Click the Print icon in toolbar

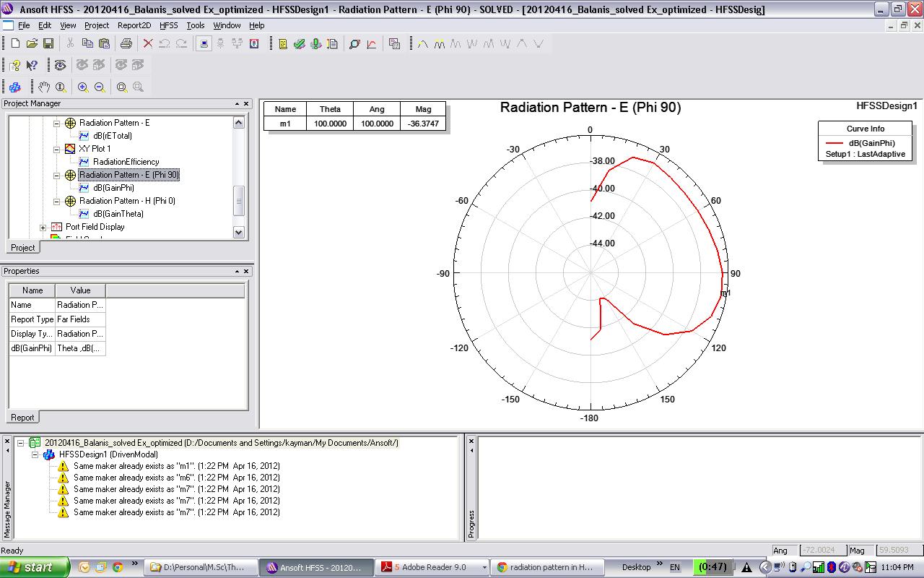tap(126, 44)
